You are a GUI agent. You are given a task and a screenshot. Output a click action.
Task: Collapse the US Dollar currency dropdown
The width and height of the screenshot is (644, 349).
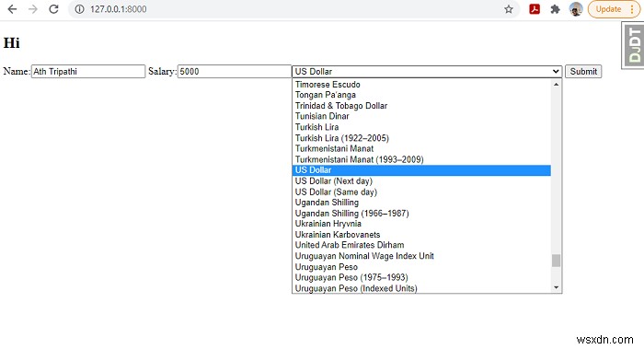point(427,71)
